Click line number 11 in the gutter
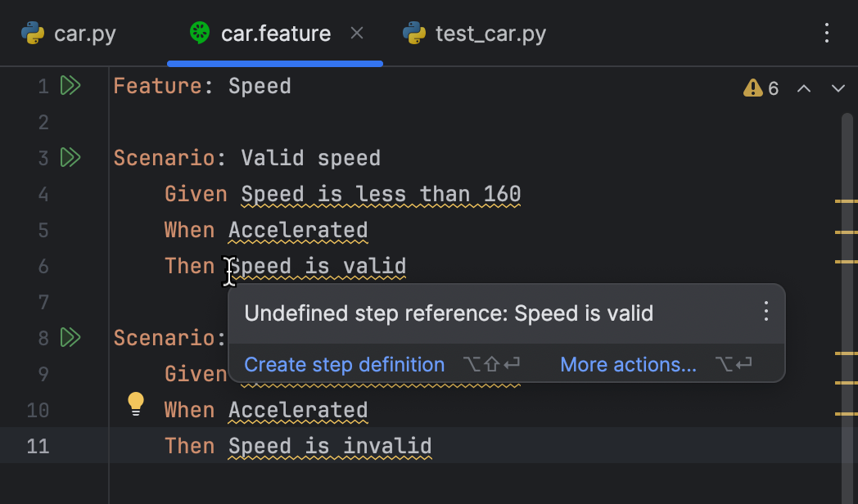The image size is (858, 504). (x=38, y=446)
